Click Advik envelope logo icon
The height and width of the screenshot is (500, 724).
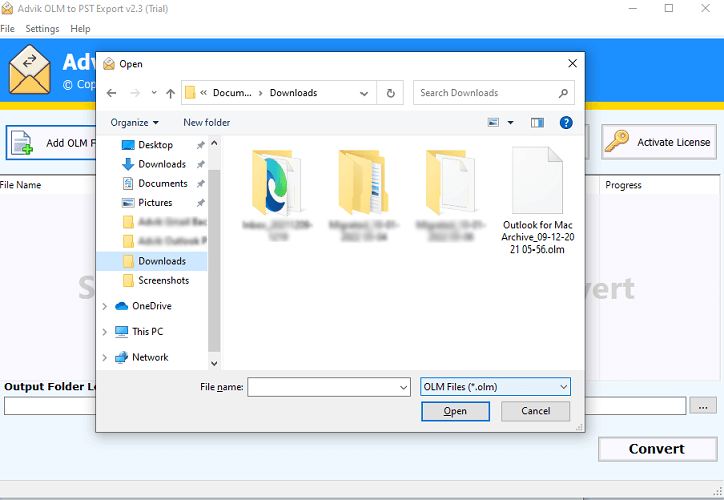pyautogui.click(x=30, y=69)
